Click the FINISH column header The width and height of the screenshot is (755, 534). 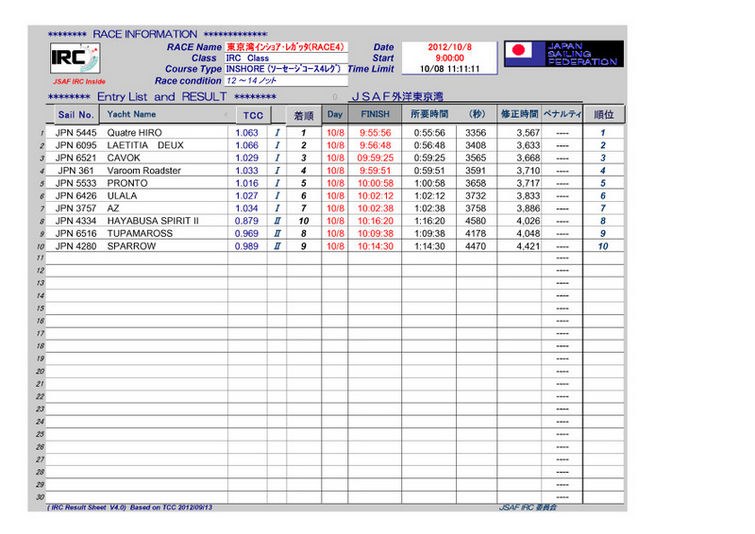click(375, 115)
